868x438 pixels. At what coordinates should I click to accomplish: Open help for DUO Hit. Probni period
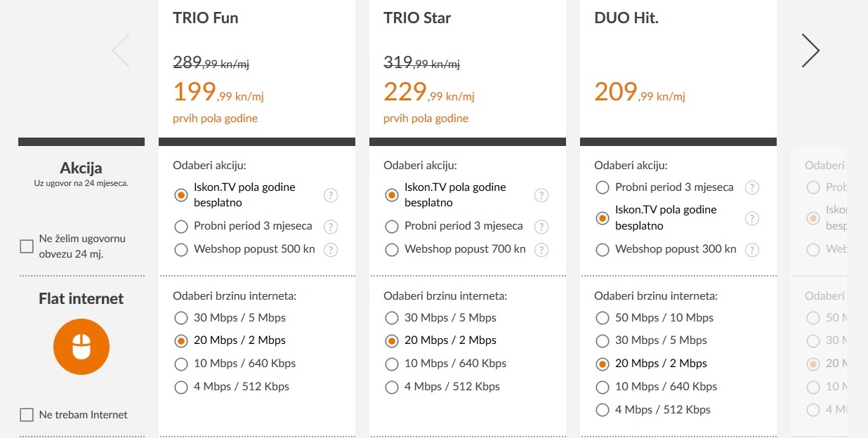[x=752, y=187]
